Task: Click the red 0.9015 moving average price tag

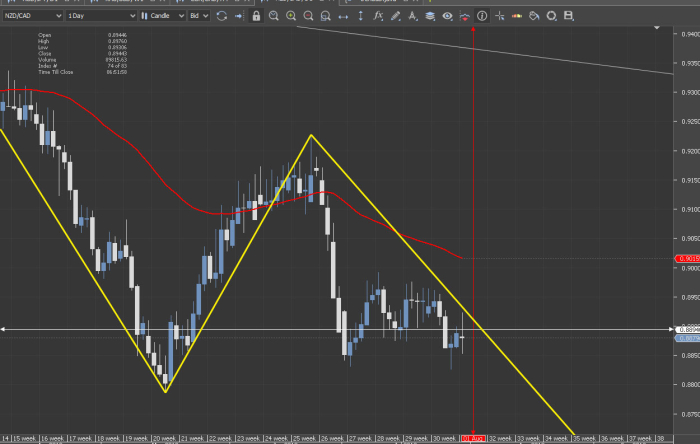Action: 688,259
